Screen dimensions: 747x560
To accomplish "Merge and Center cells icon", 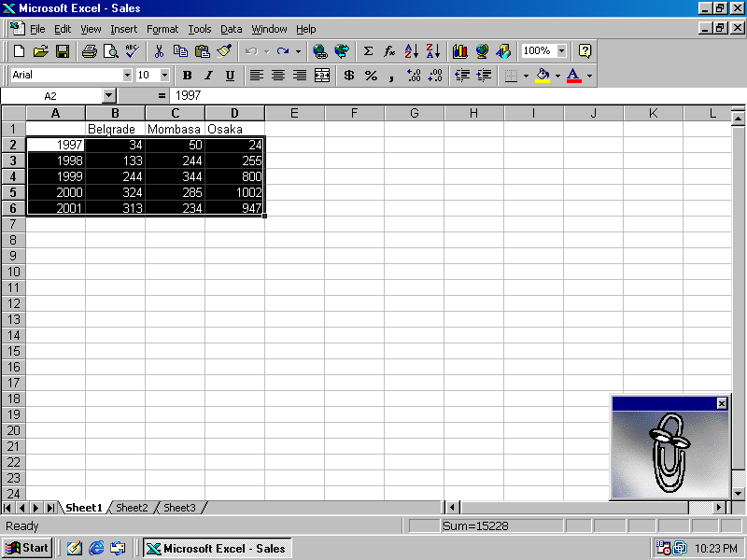I will [x=322, y=76].
